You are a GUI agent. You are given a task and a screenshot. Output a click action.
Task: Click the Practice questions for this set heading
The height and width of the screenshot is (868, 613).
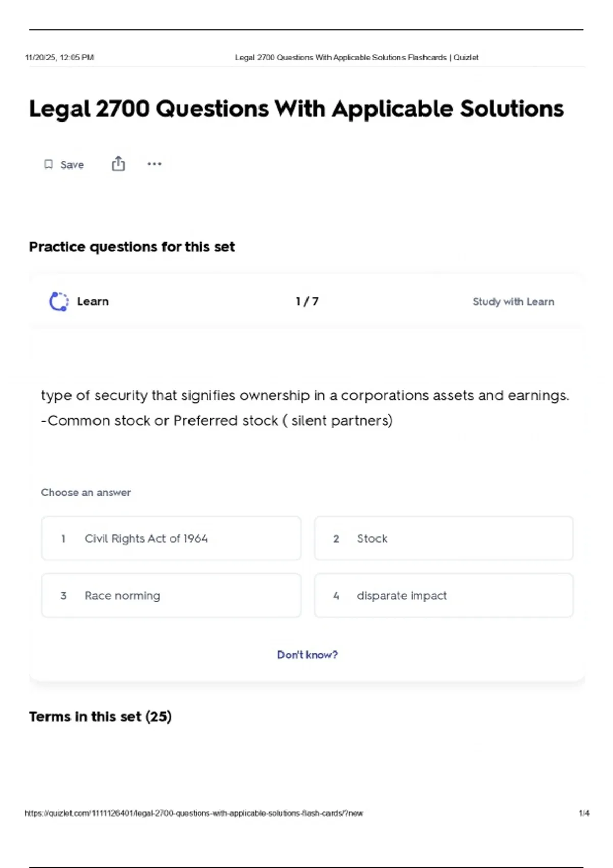pos(132,247)
